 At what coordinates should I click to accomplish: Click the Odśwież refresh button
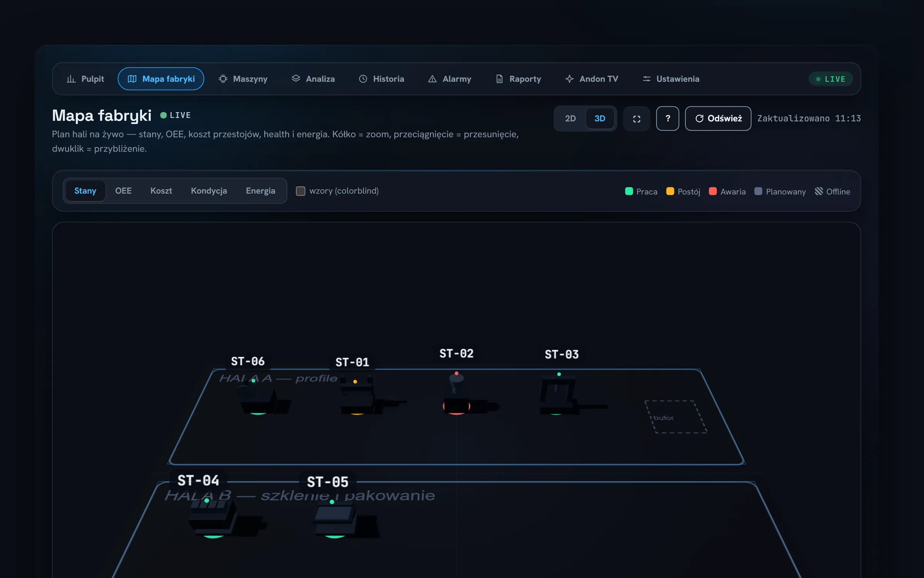[718, 119]
